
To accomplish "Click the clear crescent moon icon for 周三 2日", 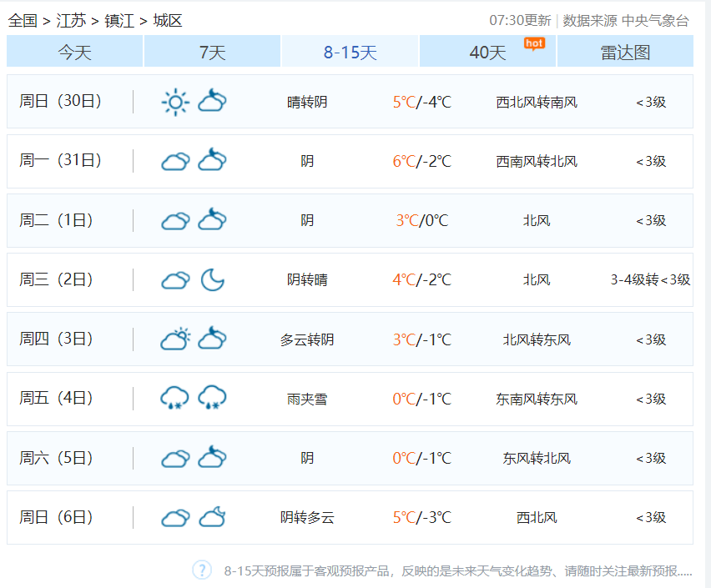I will point(213,279).
